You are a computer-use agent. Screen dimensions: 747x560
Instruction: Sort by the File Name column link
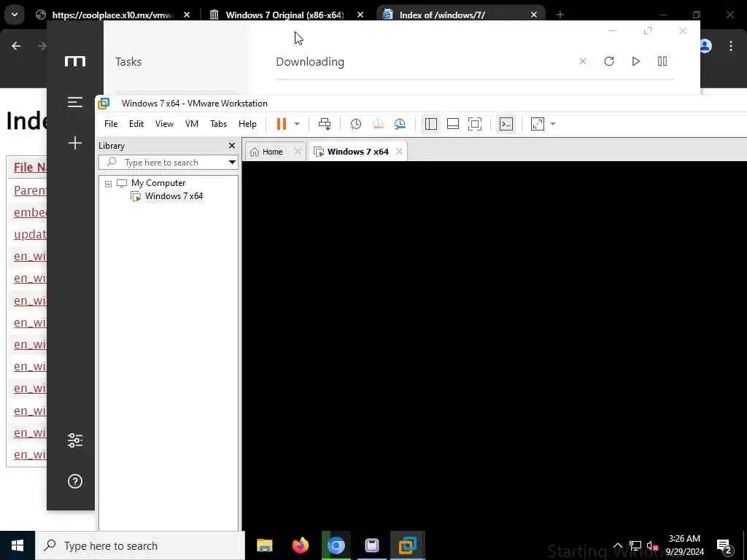pos(30,167)
